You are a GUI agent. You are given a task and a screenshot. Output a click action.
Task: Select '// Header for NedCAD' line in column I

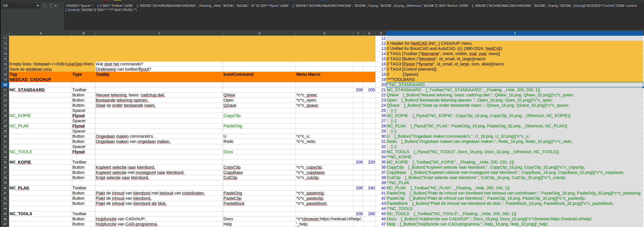point(515,44)
